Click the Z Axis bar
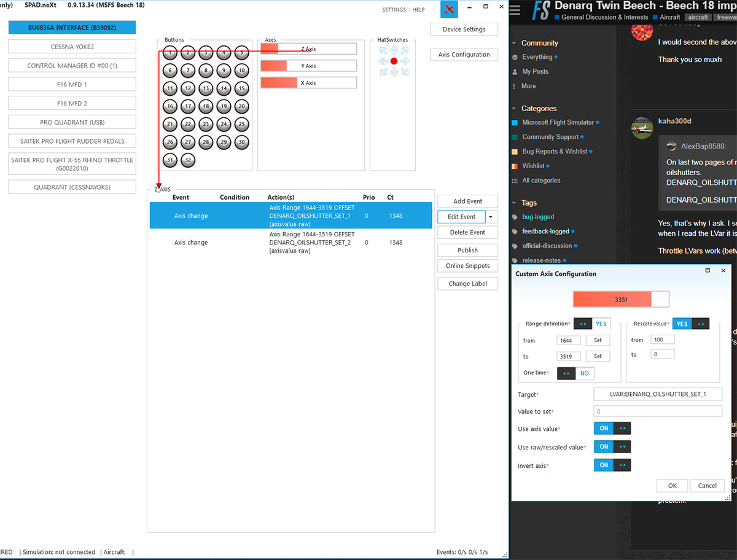The width and height of the screenshot is (737, 560). [x=308, y=49]
